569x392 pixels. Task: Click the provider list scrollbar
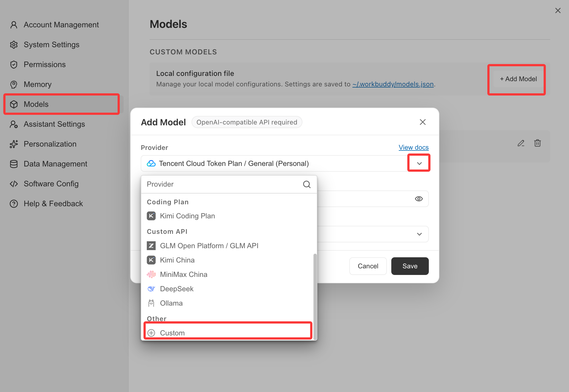pos(315,297)
